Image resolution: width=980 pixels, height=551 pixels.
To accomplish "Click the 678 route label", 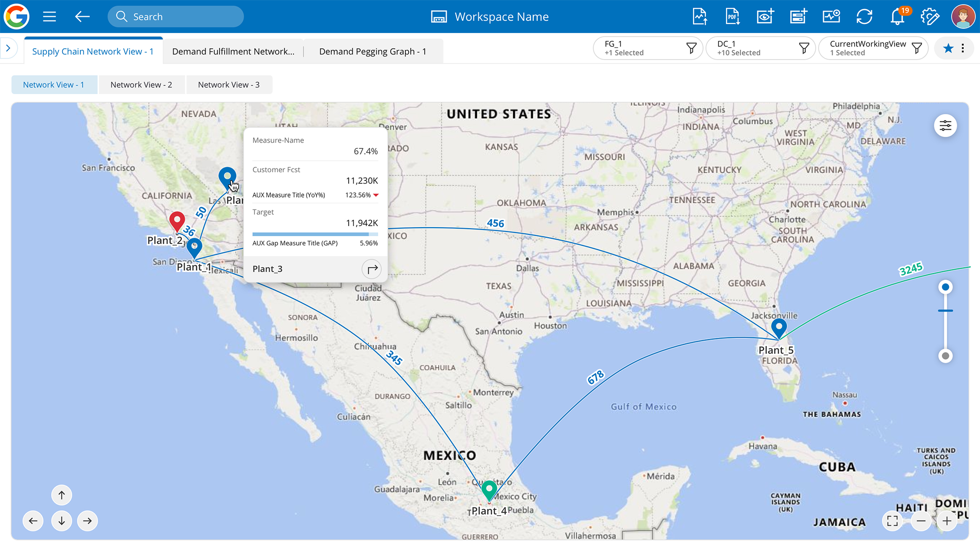I will click(596, 377).
